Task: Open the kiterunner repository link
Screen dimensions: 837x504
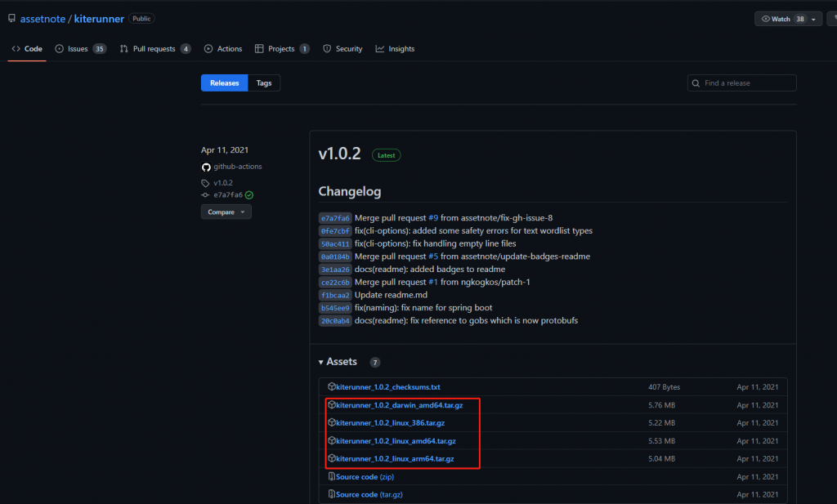Action: 99,19
